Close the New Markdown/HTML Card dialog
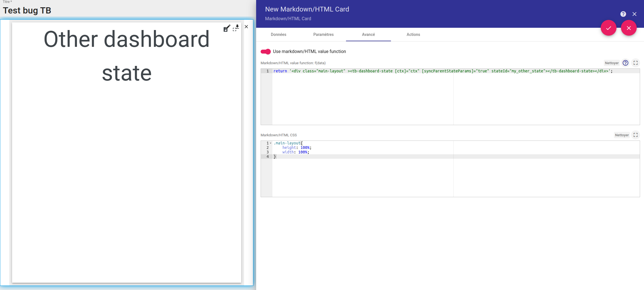 [x=634, y=14]
